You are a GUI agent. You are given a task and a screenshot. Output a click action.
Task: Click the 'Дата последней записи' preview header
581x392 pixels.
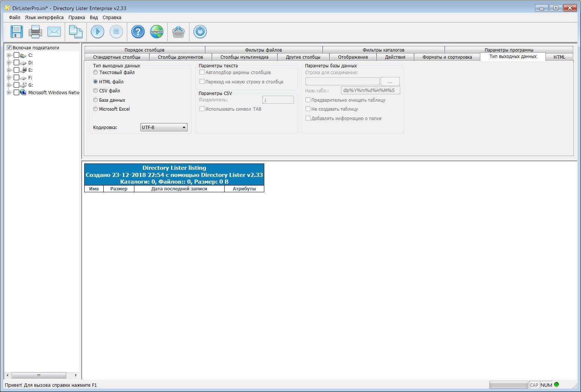(x=179, y=189)
